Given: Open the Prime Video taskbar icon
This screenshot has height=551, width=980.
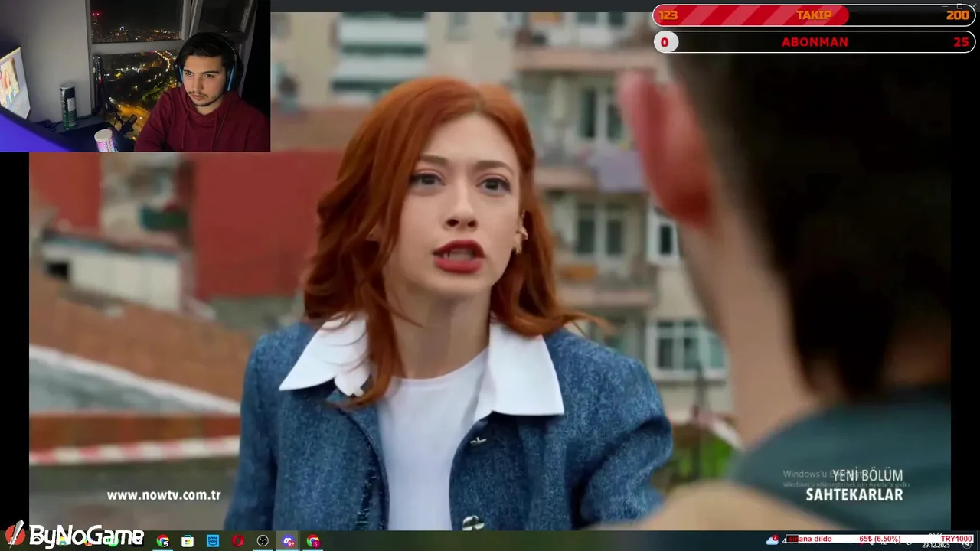Looking at the screenshot, I should pos(213,541).
